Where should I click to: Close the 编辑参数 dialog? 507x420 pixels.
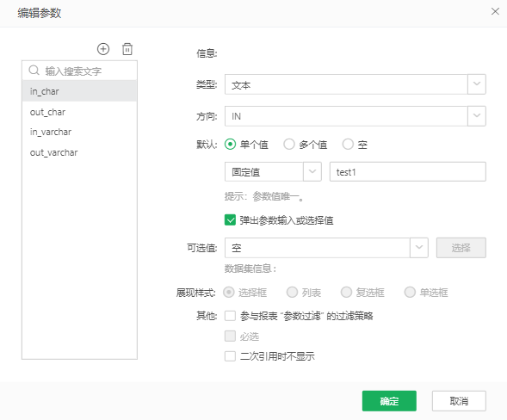[x=495, y=12]
